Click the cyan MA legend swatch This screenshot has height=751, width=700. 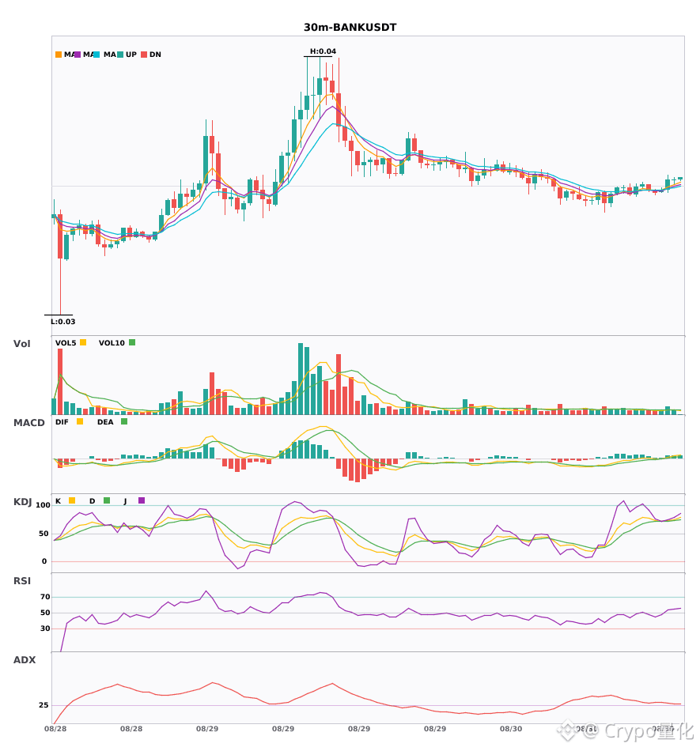[96, 55]
